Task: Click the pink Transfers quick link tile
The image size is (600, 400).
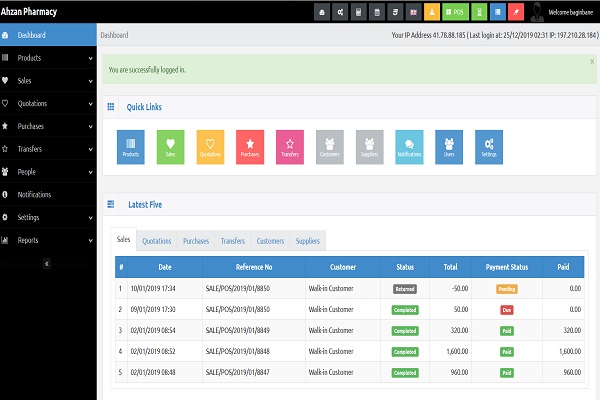Action: point(290,147)
